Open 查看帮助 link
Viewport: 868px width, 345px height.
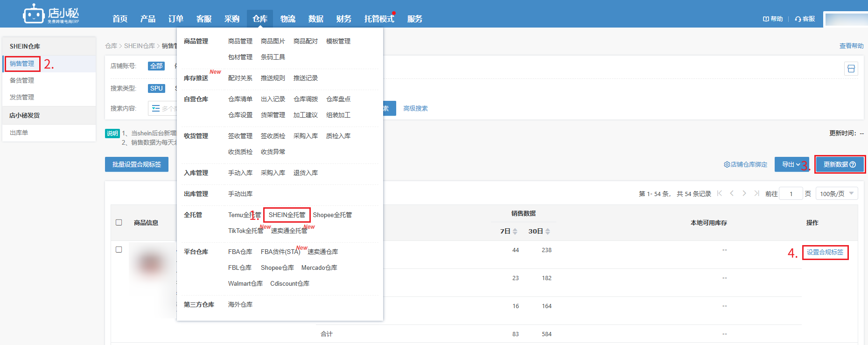pos(851,46)
